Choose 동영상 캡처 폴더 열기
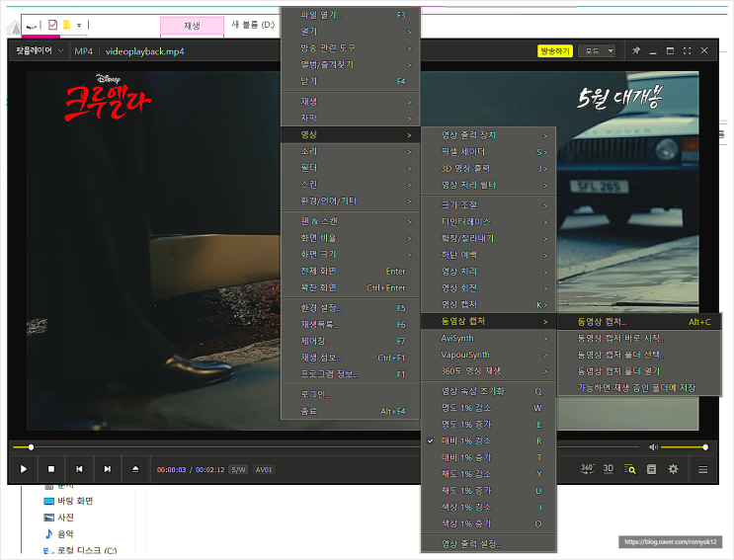This screenshot has width=734, height=560. point(639,371)
